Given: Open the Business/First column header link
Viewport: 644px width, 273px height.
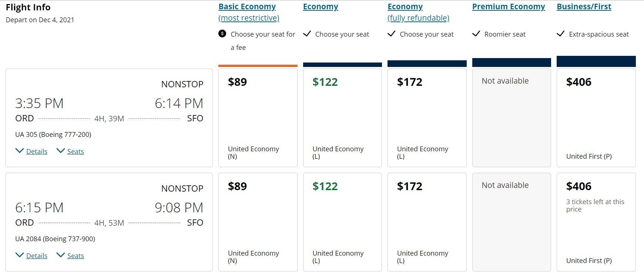Looking at the screenshot, I should (584, 7).
